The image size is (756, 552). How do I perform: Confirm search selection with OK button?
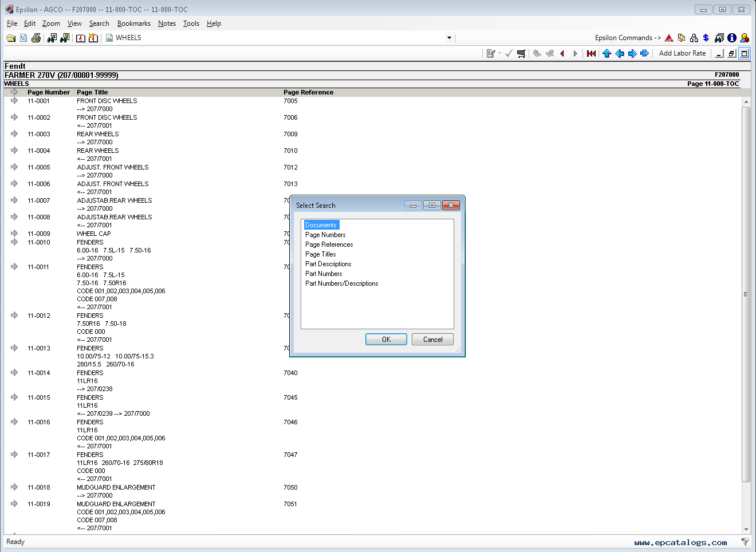click(387, 340)
